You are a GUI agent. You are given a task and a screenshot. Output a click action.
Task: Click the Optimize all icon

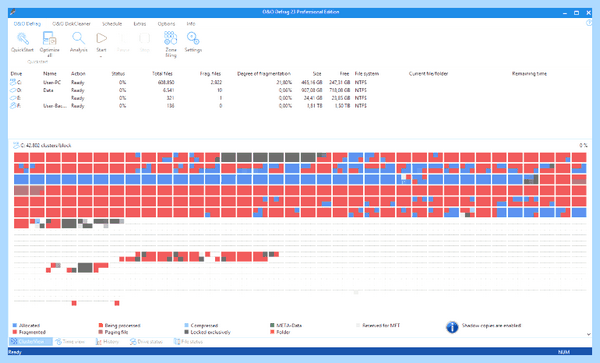pyautogui.click(x=49, y=39)
